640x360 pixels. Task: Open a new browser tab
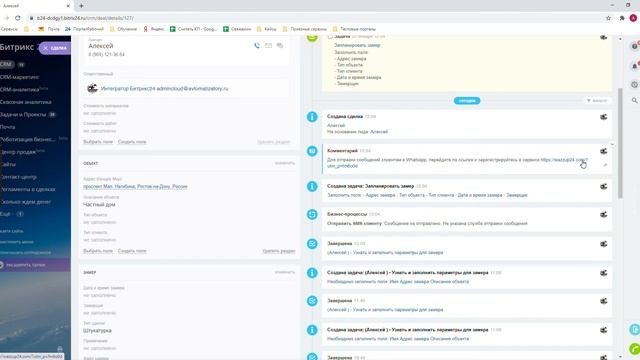81,6
